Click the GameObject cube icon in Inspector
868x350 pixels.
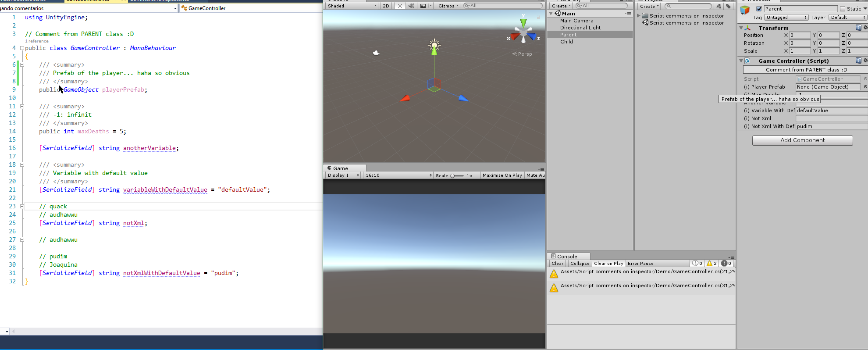point(745,10)
